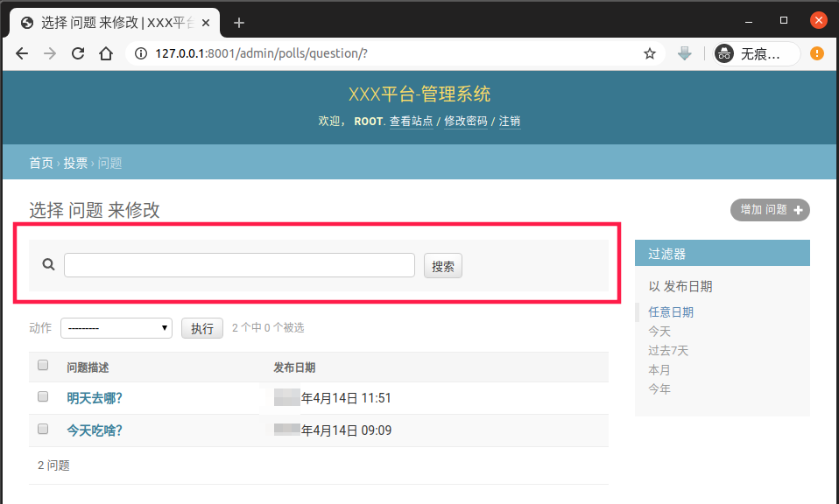Click the 搜索 search button

(x=443, y=266)
